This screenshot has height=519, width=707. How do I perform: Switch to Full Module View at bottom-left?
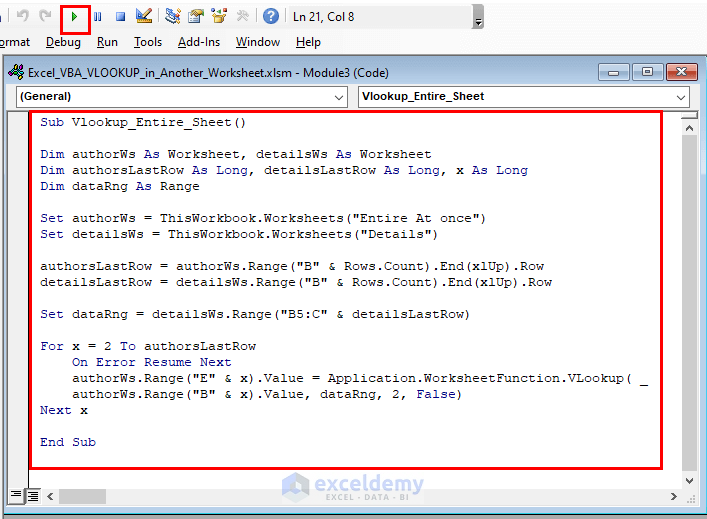32,495
